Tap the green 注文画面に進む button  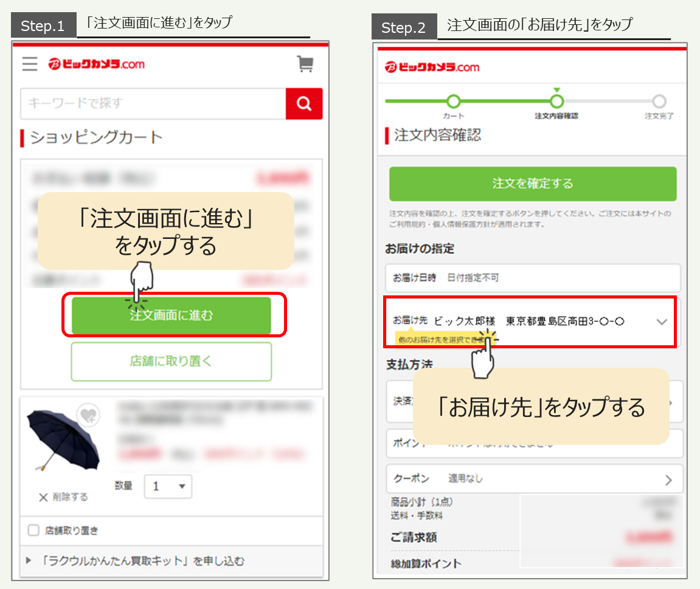point(172,315)
